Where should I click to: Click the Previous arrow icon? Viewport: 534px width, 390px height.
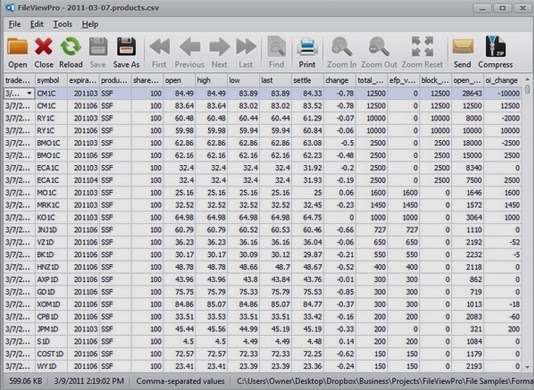tap(190, 47)
